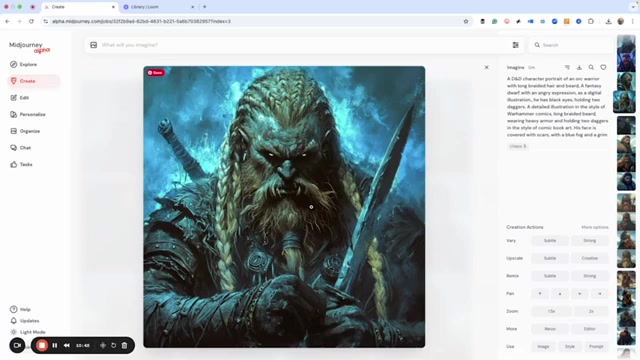Go back in browser history
The width and height of the screenshot is (640, 360).
7,21
